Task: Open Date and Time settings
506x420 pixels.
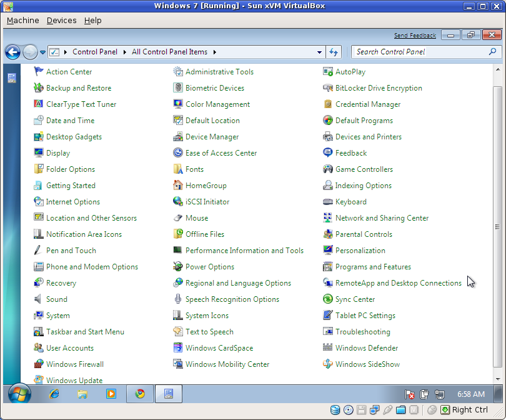Action: tap(69, 120)
